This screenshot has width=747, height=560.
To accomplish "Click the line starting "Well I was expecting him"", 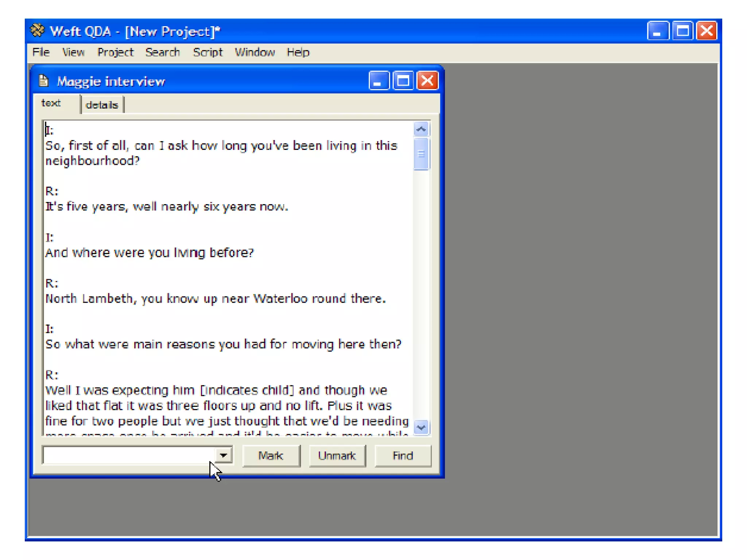I will (x=216, y=390).
